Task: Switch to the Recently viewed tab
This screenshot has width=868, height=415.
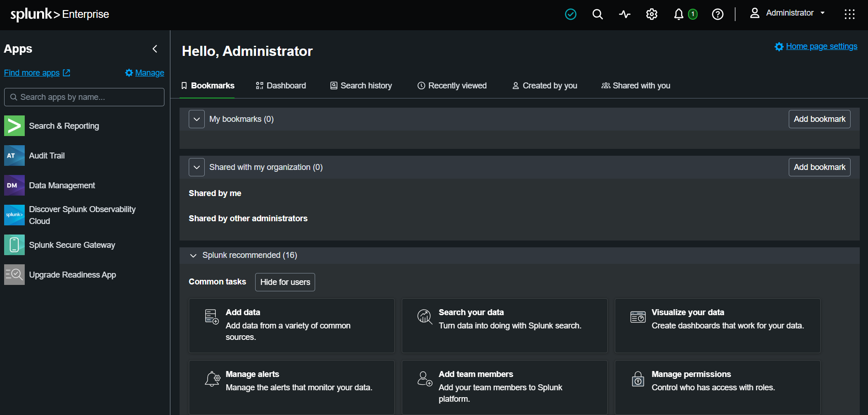Action: coord(452,86)
